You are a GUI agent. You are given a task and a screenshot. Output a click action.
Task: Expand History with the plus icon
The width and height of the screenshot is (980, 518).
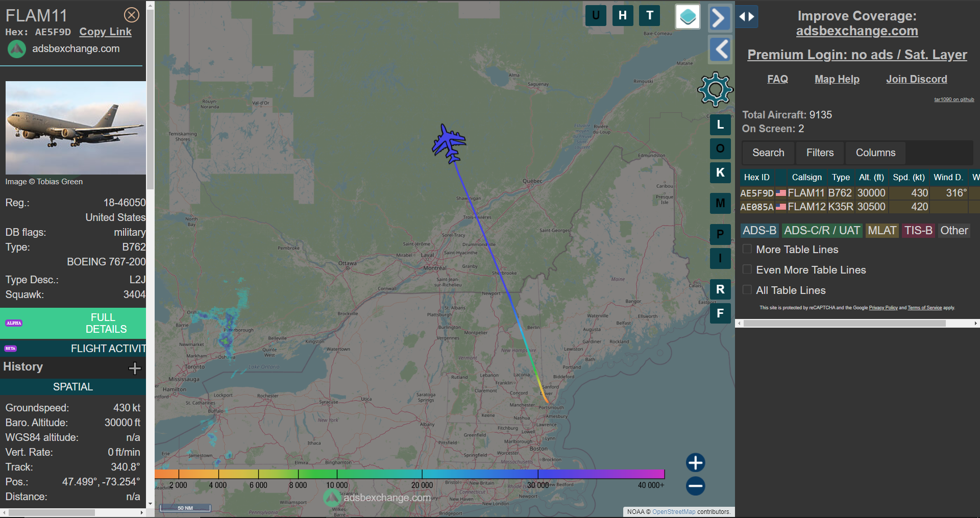click(x=135, y=368)
